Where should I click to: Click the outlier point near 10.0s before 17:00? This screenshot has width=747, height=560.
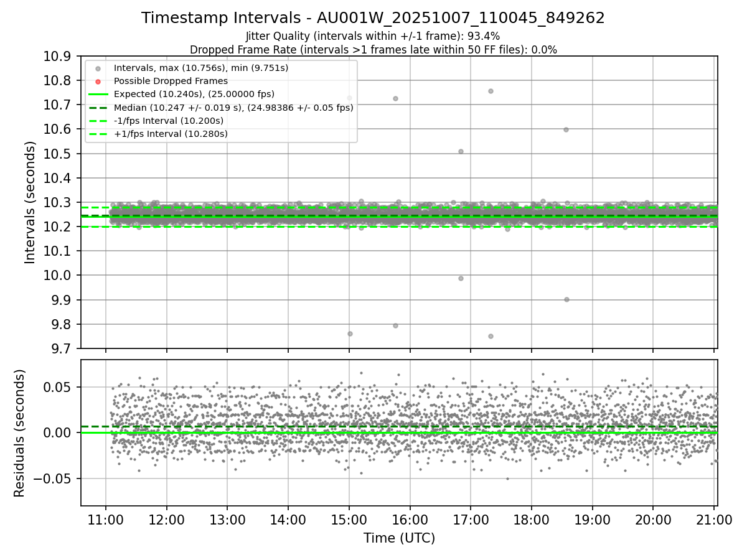pos(461,278)
